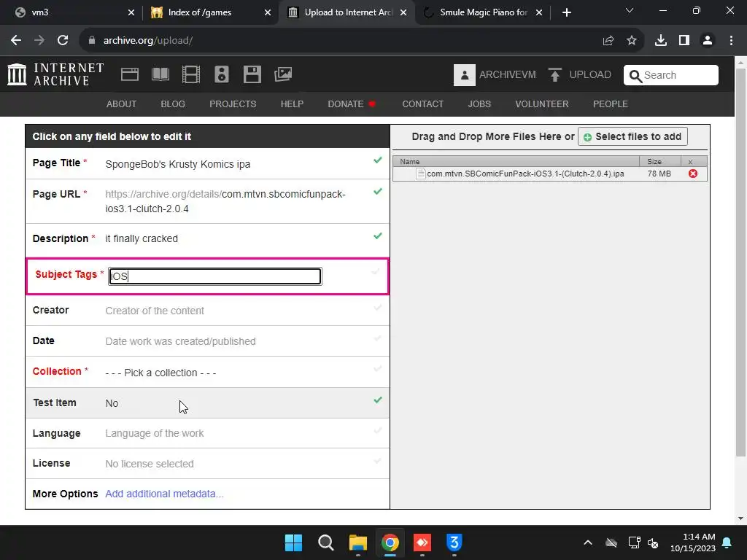
Task: Click Add additional metadata link
Action: pos(164,494)
